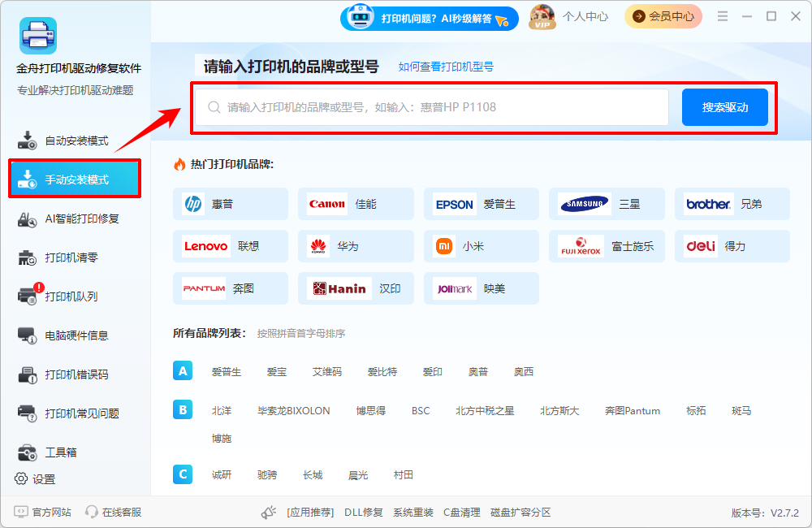Choose 毕索龙BIXOLON brand
This screenshot has height=528, width=812.
[294, 410]
